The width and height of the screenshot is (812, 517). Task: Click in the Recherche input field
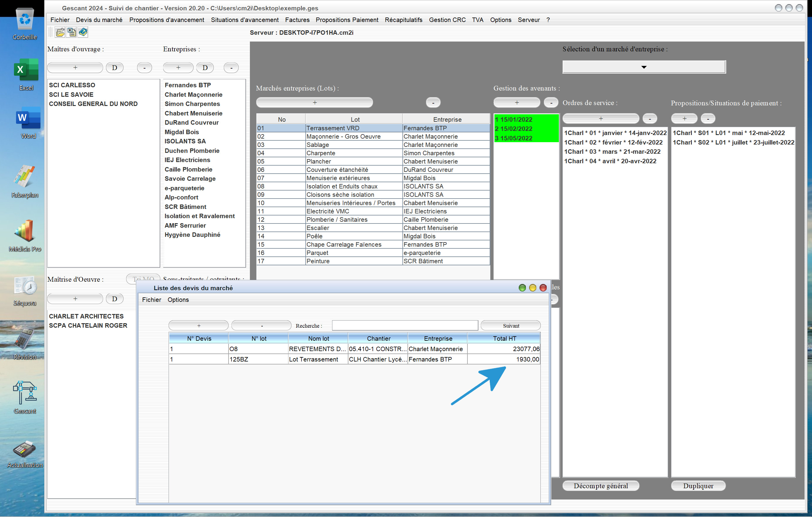(x=405, y=326)
